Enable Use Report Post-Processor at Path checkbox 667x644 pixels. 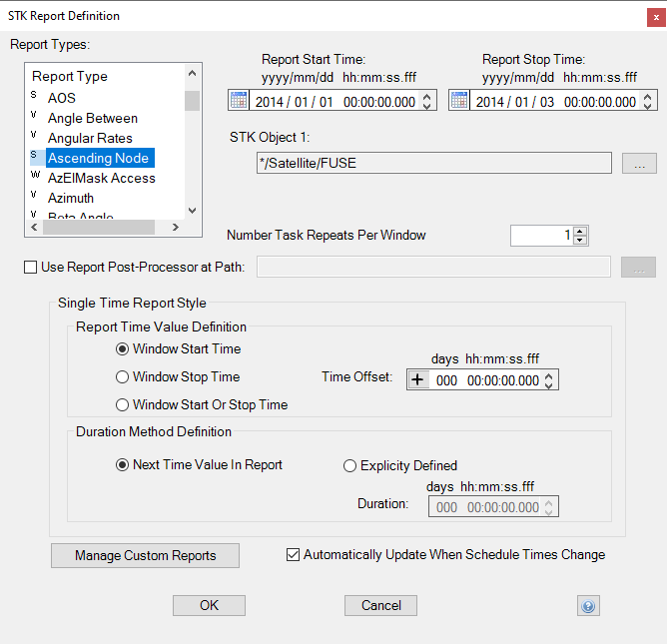(30, 267)
